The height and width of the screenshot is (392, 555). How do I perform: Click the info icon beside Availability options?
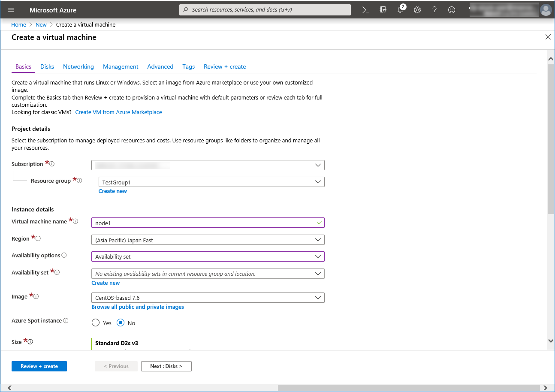point(64,255)
